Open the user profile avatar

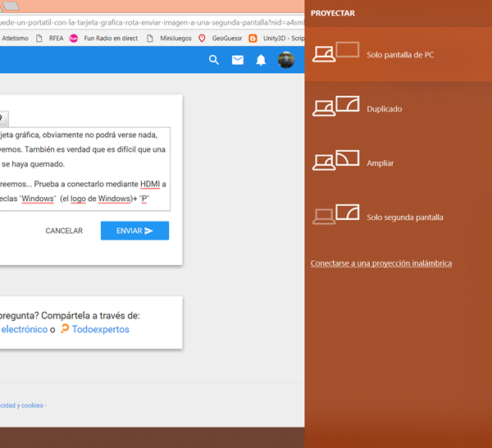(286, 60)
